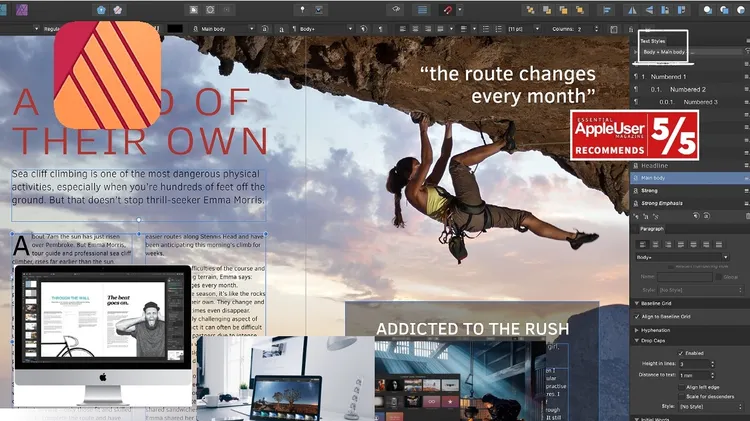Click the first alignment button in Paragraph panel
Image resolution: width=750 pixels, height=421 pixels.
tap(642, 244)
